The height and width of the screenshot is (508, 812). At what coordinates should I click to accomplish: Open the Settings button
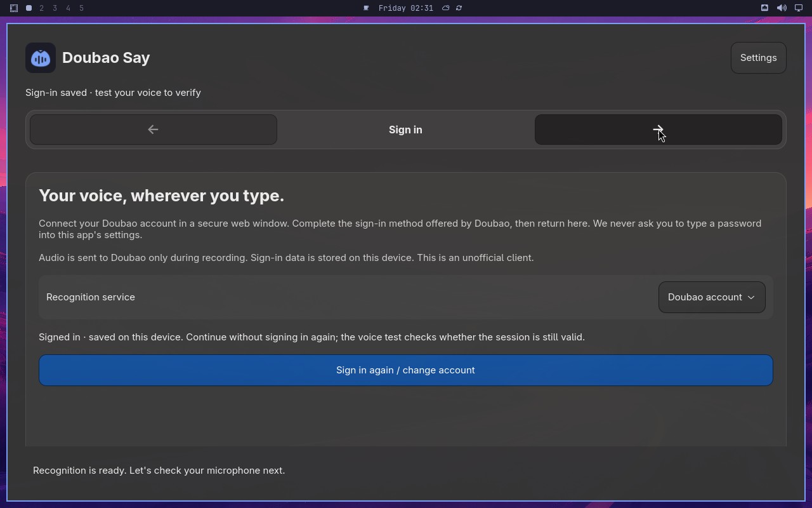pyautogui.click(x=758, y=58)
